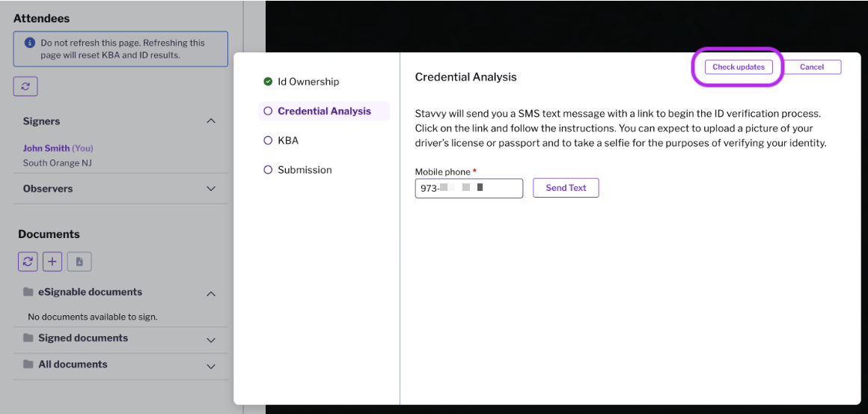868x414 pixels.
Task: Select the Submission step circle
Action: (268, 170)
